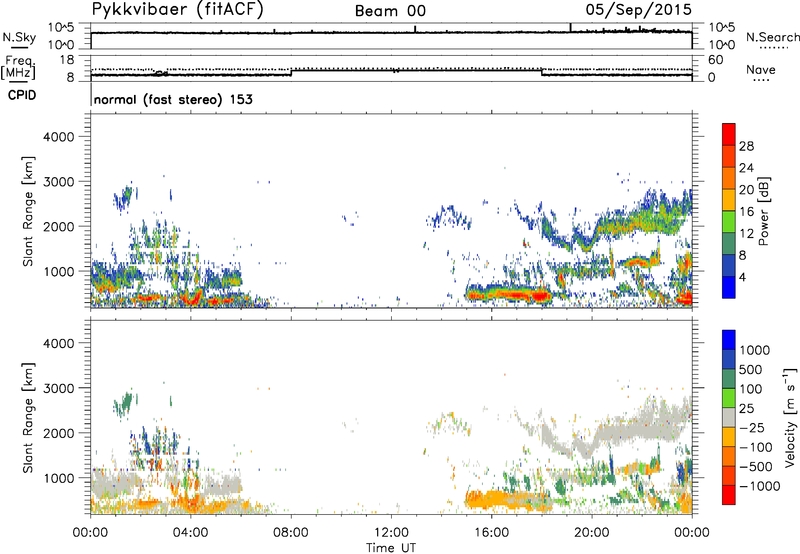The width and height of the screenshot is (800, 554).
Task: Click Slant Range [km] label of power panel
Action: coord(28,211)
